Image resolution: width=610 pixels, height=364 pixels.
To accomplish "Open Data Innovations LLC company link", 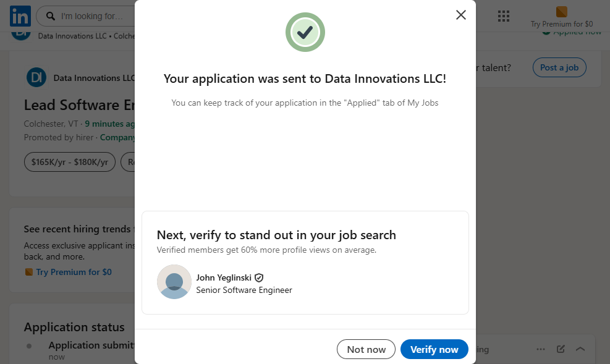I will pos(93,78).
